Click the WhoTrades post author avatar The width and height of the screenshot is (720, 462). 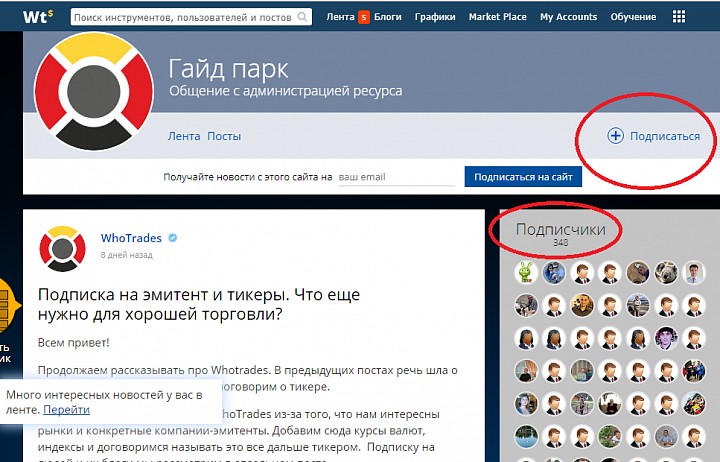[62, 249]
